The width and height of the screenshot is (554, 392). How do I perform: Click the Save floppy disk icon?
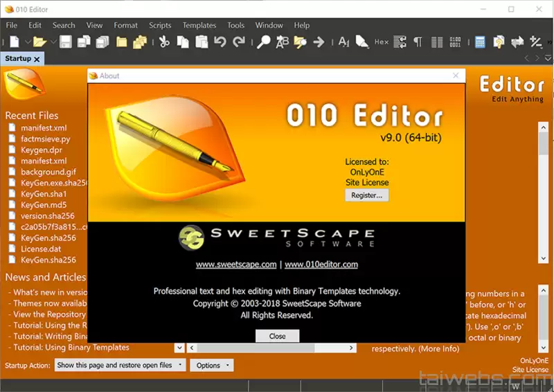(66, 42)
